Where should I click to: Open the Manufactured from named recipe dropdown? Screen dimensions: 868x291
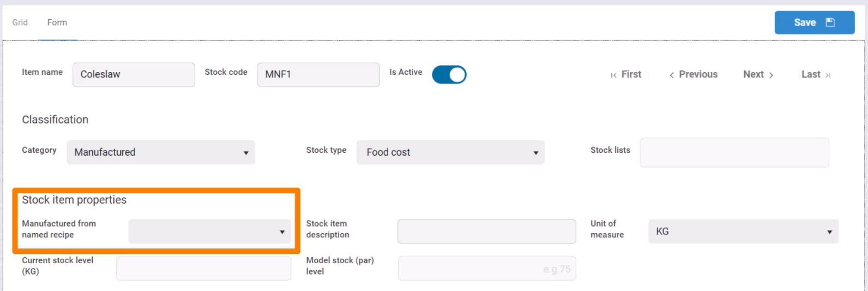tap(209, 231)
